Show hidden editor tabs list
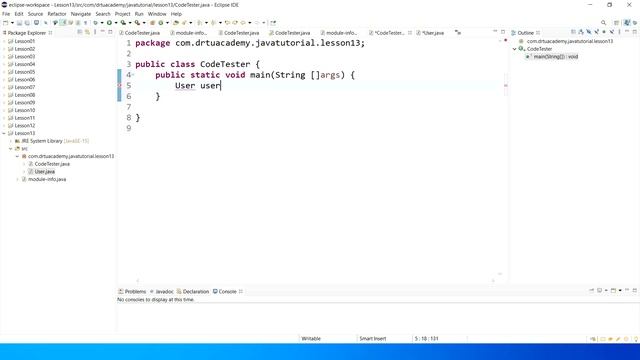640x360 pixels. click(x=458, y=33)
